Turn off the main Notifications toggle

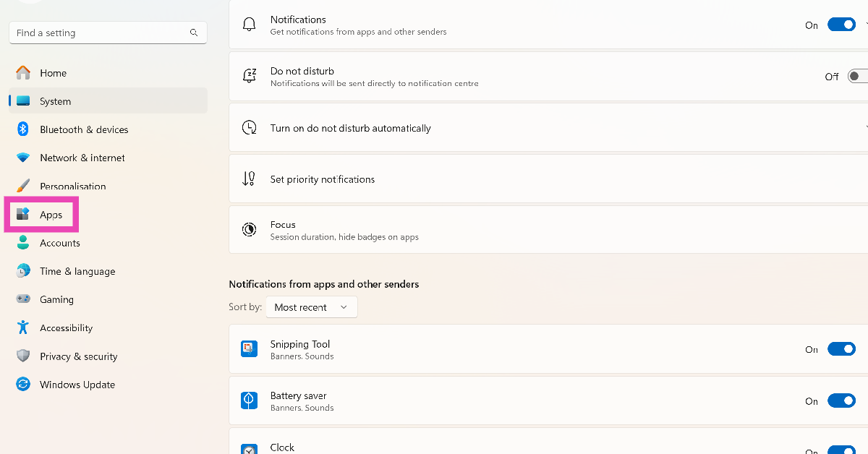[841, 25]
